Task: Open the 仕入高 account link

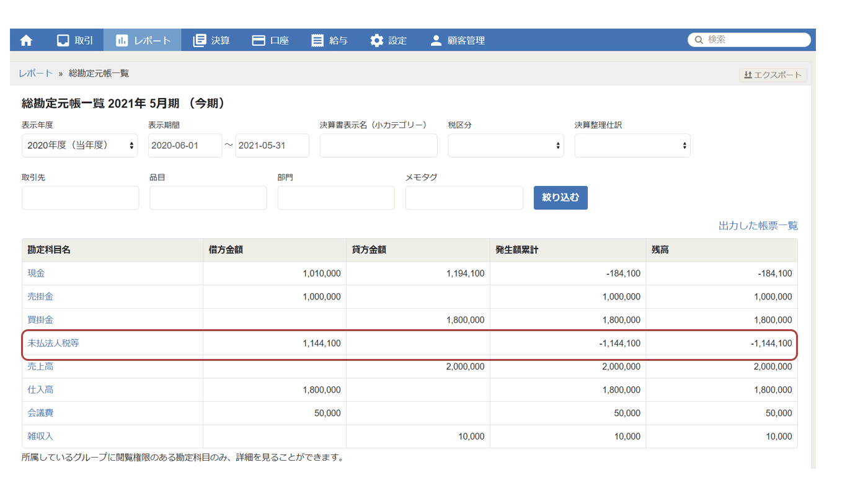Action: [40, 389]
